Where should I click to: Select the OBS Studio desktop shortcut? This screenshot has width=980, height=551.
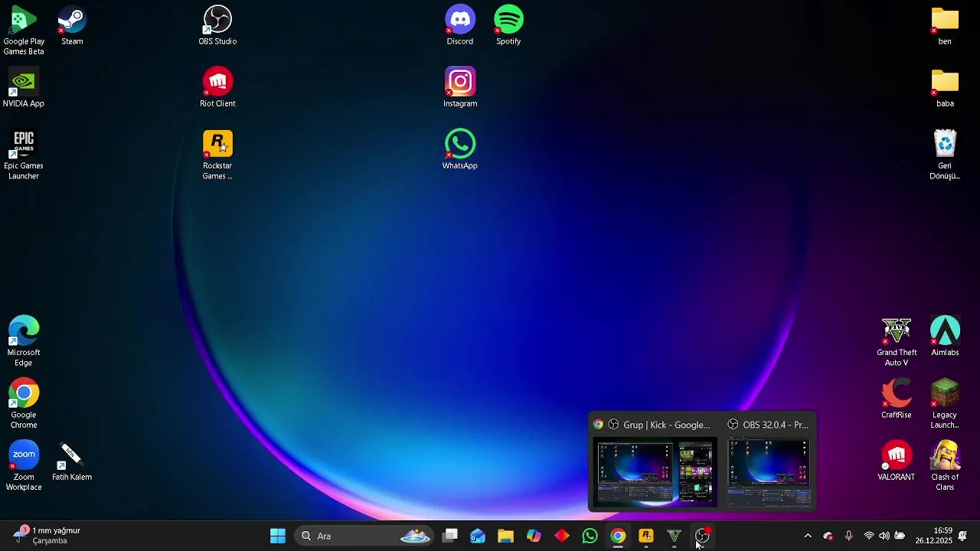click(x=217, y=26)
